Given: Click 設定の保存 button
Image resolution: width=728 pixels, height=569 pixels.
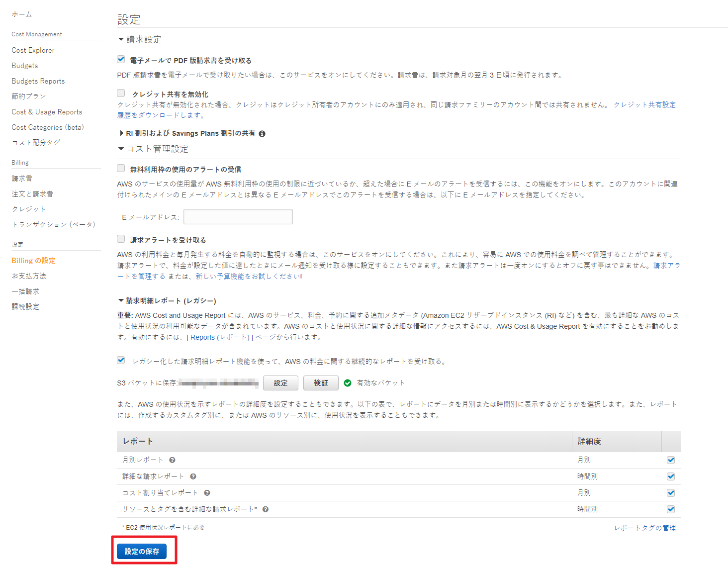Looking at the screenshot, I should coord(142,551).
